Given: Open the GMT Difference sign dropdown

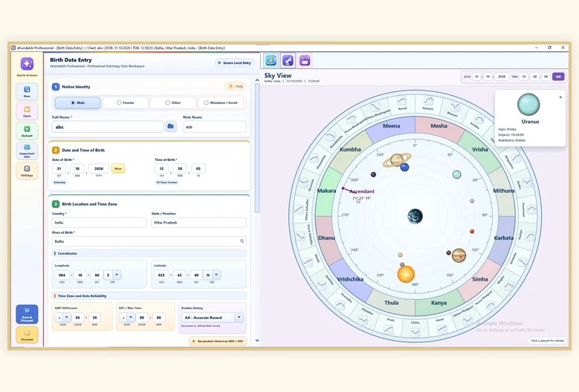Looking at the screenshot, I should [x=66, y=317].
